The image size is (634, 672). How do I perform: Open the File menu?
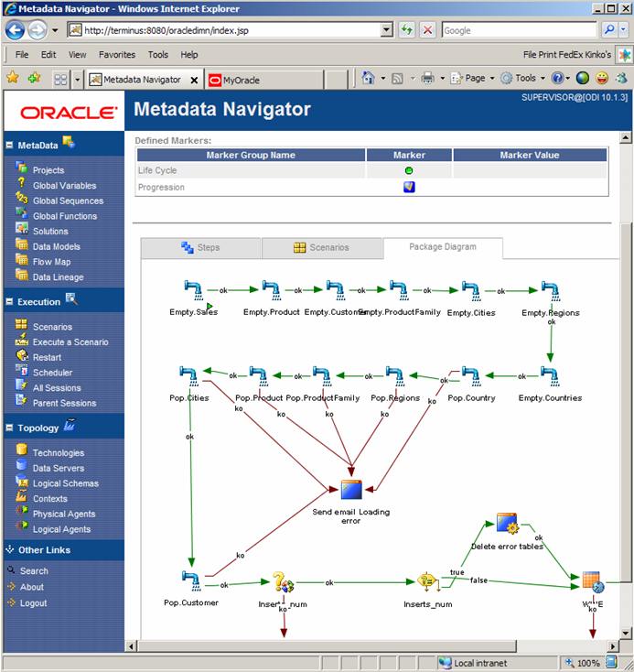[x=22, y=54]
